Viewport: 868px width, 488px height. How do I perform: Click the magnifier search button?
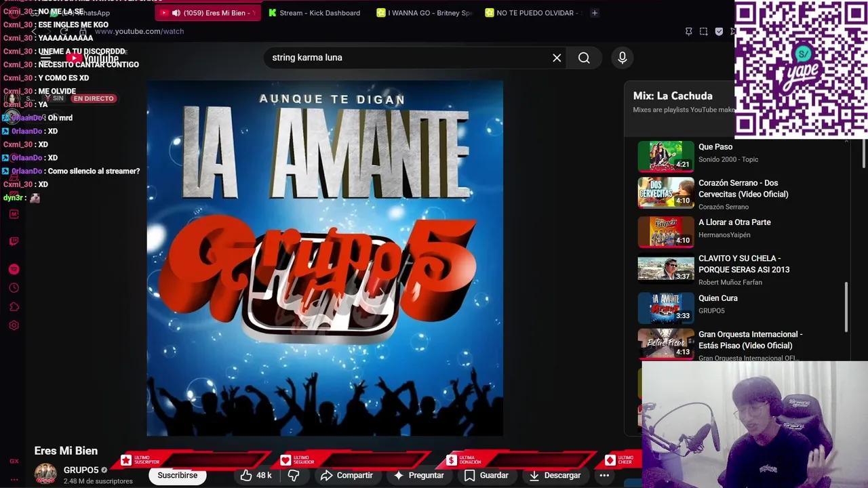(584, 58)
